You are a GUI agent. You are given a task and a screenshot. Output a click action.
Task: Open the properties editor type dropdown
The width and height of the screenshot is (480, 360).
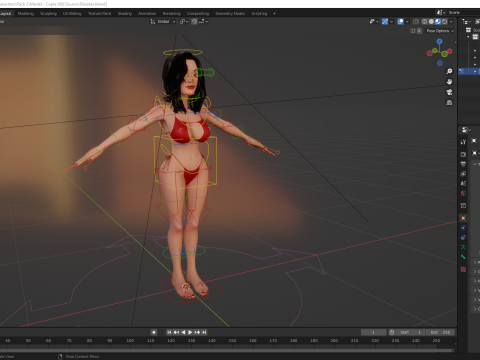pyautogui.click(x=466, y=130)
